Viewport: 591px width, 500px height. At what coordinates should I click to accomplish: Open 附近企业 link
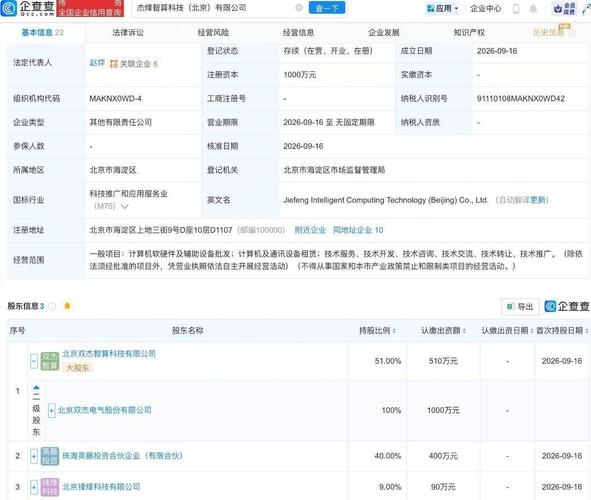pyautogui.click(x=310, y=230)
